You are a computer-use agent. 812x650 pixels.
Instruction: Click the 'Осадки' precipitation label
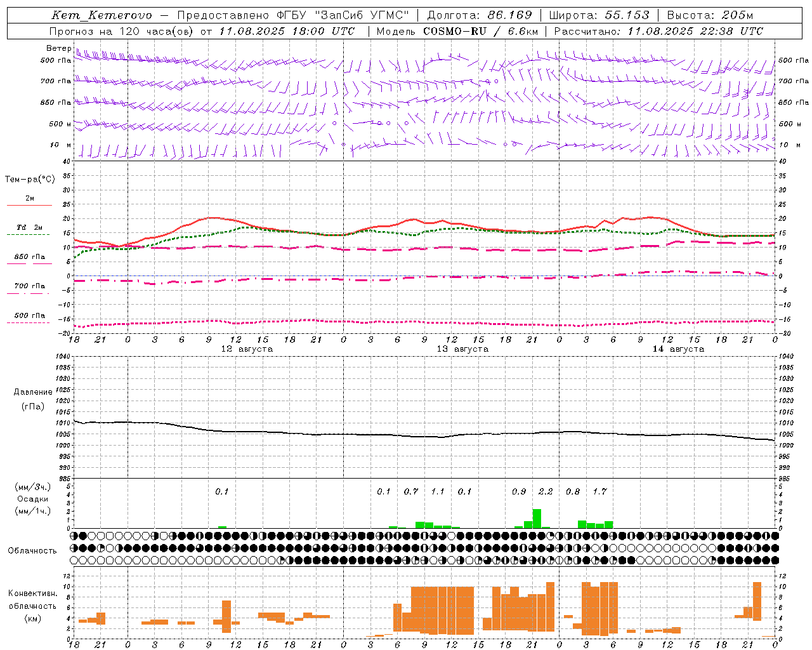[33, 499]
